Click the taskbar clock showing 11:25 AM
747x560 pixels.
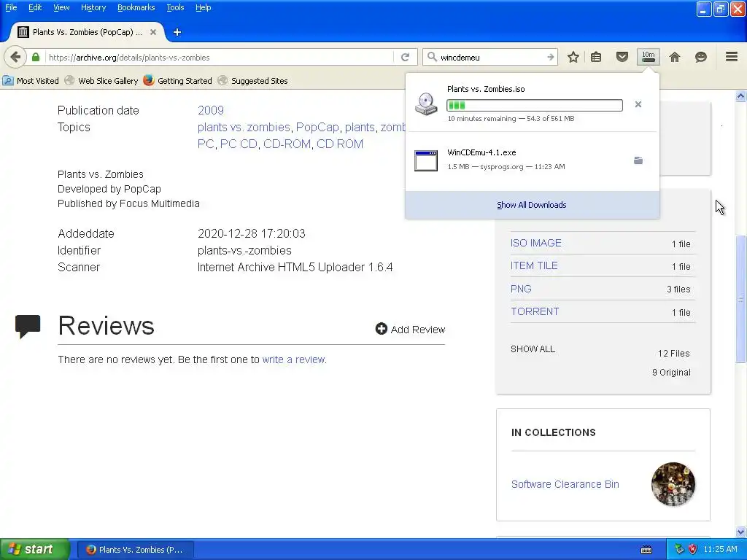point(720,549)
